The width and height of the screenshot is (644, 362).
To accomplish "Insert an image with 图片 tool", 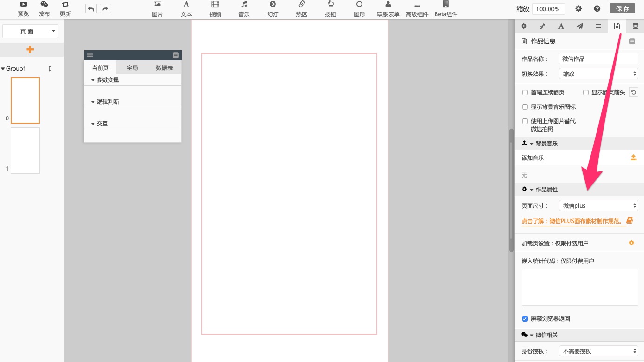I will point(157,5).
